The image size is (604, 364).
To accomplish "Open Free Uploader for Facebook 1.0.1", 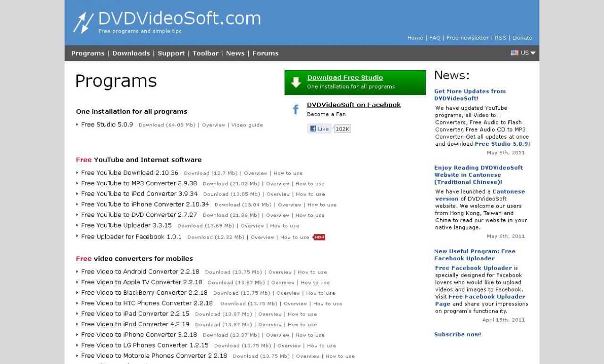I will [x=131, y=237].
